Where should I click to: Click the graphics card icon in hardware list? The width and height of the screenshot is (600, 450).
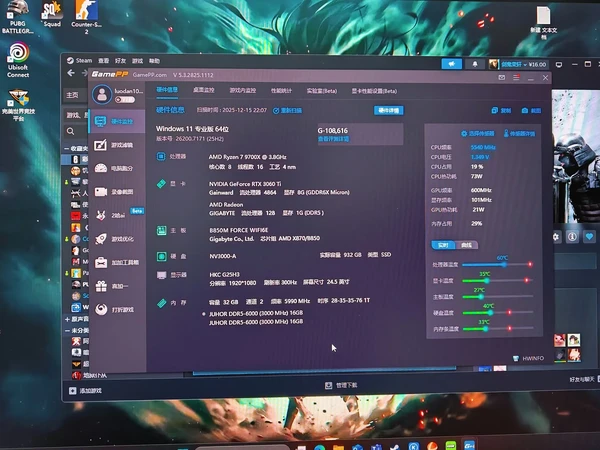[161, 184]
